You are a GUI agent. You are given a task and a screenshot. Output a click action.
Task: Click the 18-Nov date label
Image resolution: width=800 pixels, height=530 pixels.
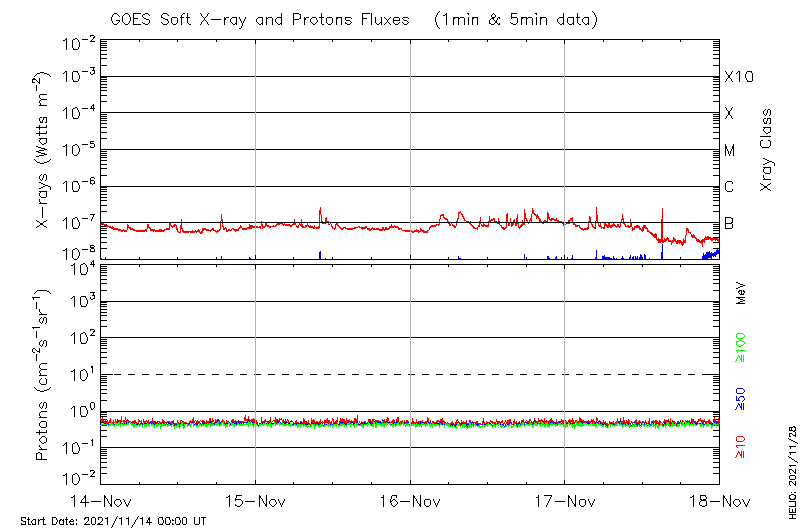pos(719,500)
